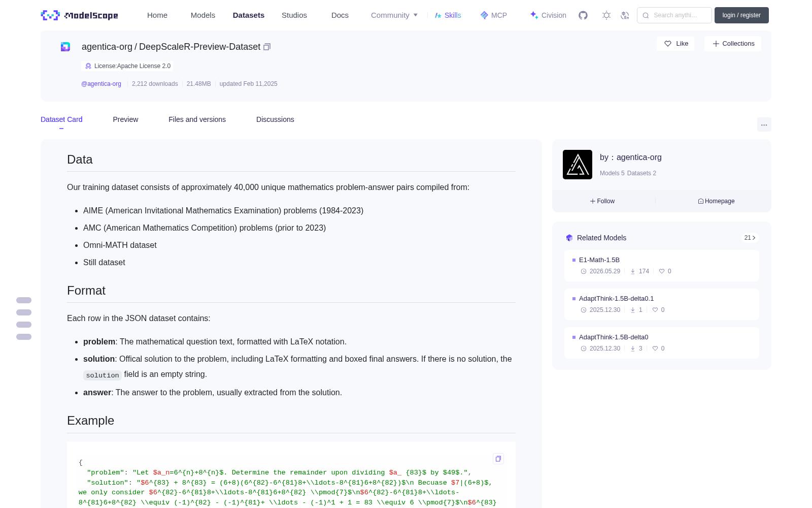Click AdaptThink-1.5B-delta0.1 date clock icon
The image size is (812, 508).
point(584,310)
